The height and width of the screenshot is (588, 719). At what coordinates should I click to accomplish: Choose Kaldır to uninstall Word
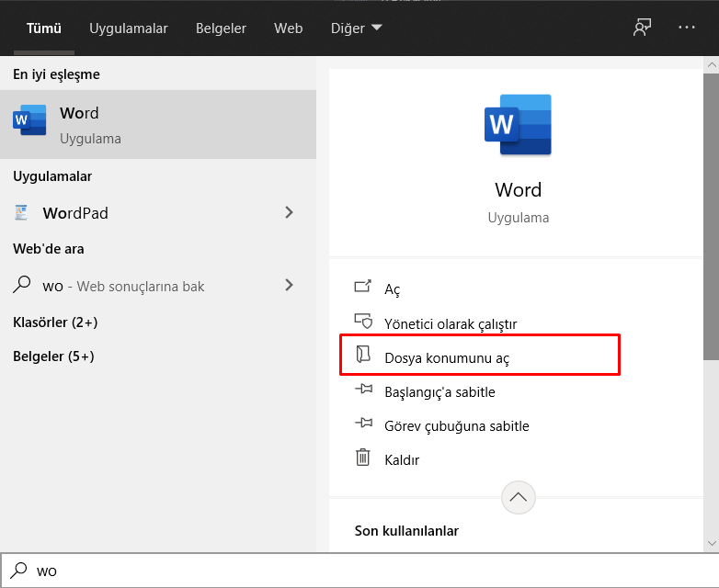[402, 459]
